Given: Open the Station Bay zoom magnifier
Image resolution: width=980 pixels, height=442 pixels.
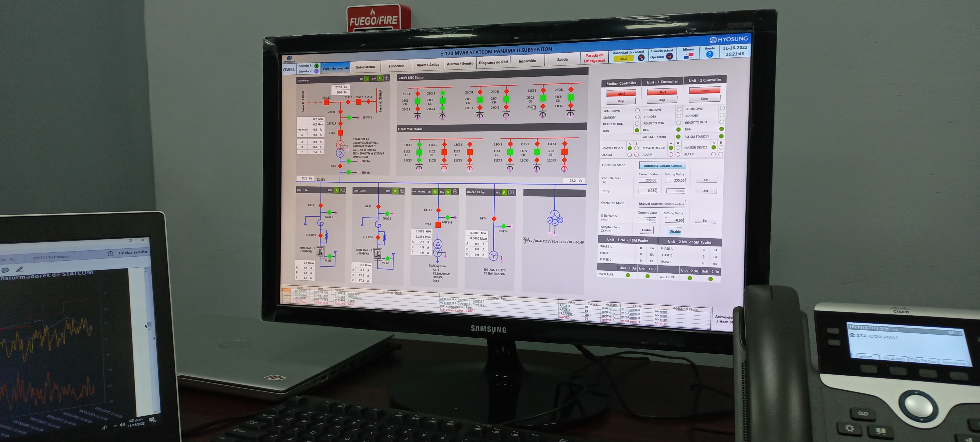Looking at the screenshot, I should (x=387, y=78).
